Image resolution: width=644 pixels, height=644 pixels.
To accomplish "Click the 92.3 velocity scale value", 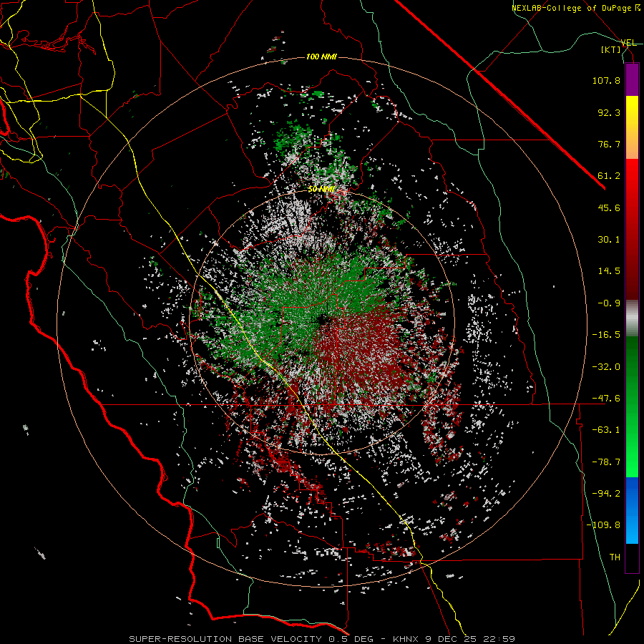I will [x=609, y=112].
